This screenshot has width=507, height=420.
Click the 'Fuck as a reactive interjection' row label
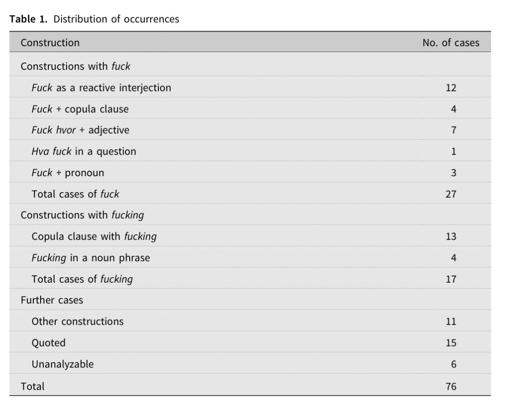pos(101,88)
